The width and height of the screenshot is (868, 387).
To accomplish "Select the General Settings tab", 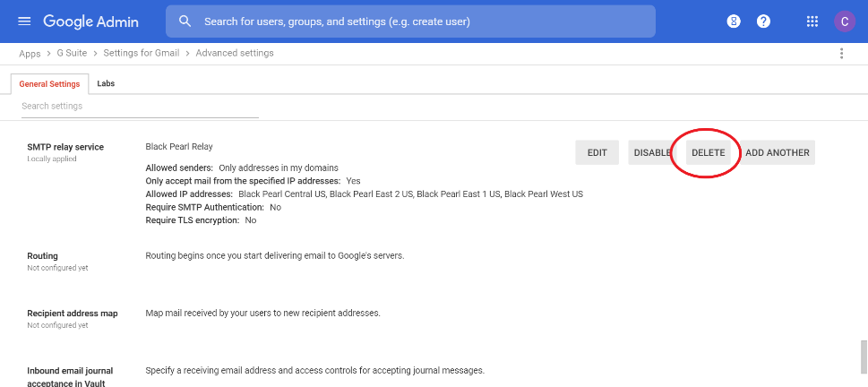I will coord(50,83).
